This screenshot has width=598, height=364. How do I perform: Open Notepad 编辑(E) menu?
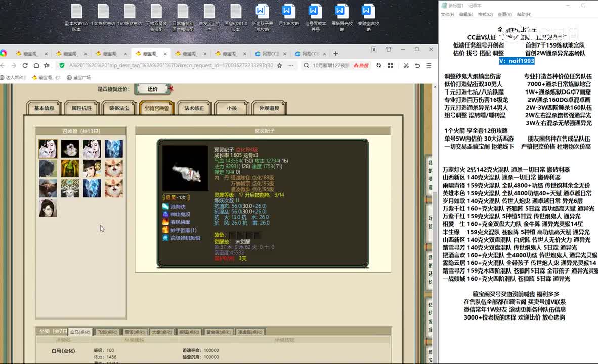click(466, 15)
